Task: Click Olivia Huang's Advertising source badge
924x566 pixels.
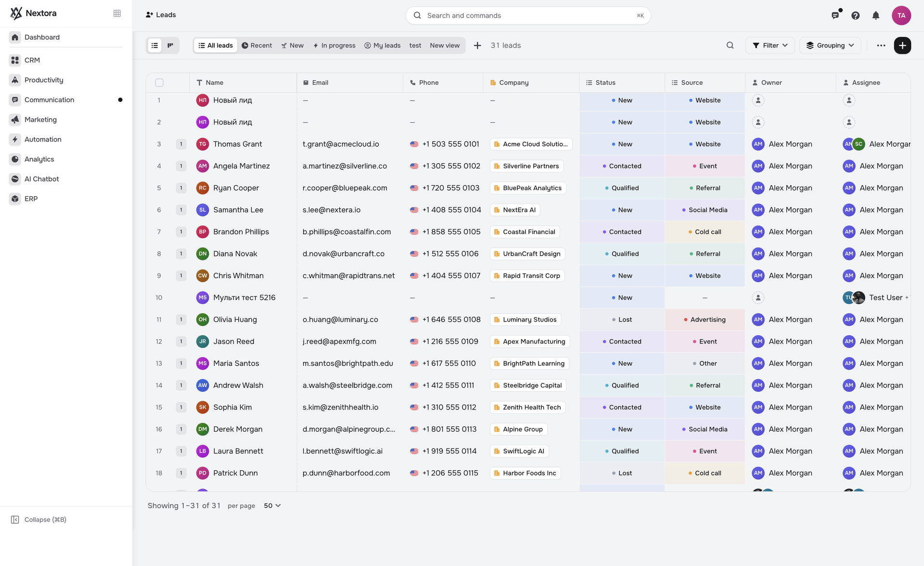Action: [705, 320]
